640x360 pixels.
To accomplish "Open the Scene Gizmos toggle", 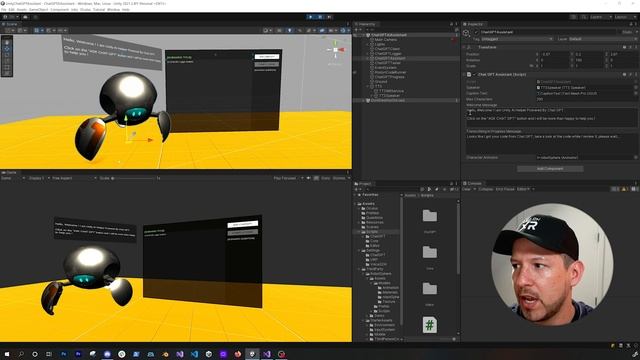I will (x=343, y=30).
